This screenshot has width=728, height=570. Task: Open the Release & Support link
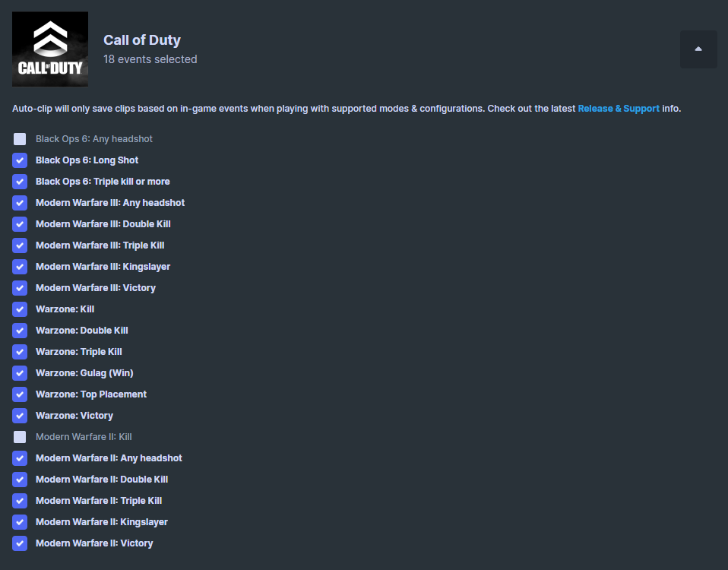point(619,109)
